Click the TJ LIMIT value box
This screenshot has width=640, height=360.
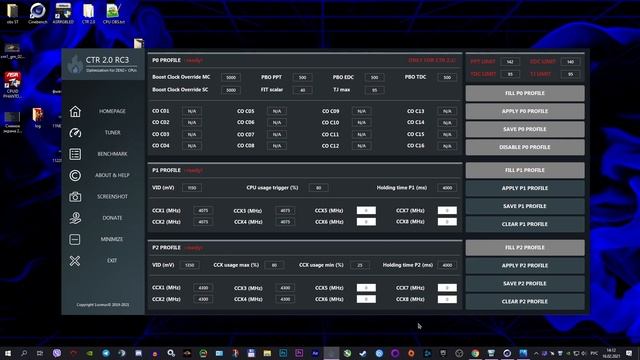point(571,74)
